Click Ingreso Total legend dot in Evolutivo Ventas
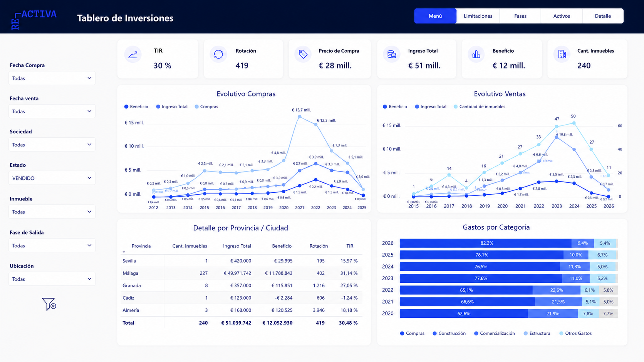The image size is (644, 362). pos(417,107)
